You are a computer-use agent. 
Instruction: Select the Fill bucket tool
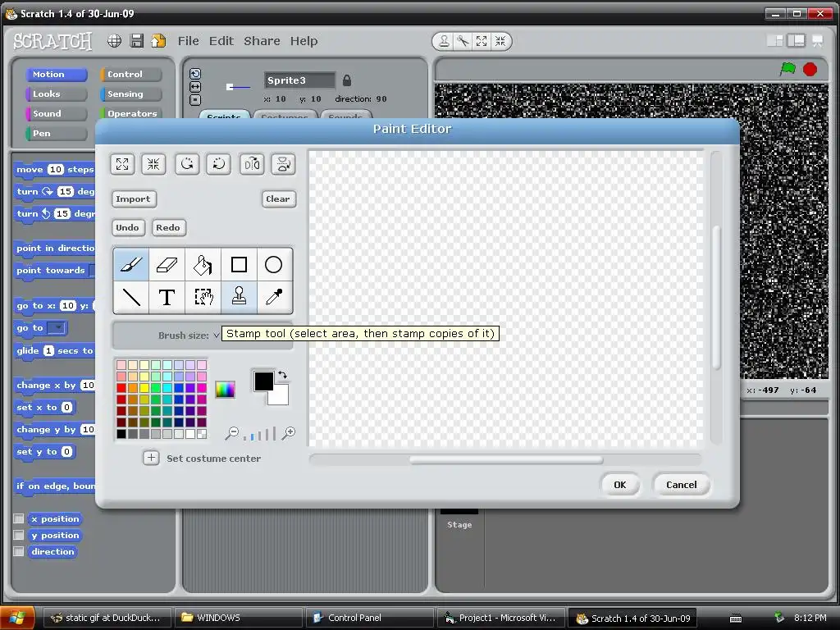click(x=203, y=265)
